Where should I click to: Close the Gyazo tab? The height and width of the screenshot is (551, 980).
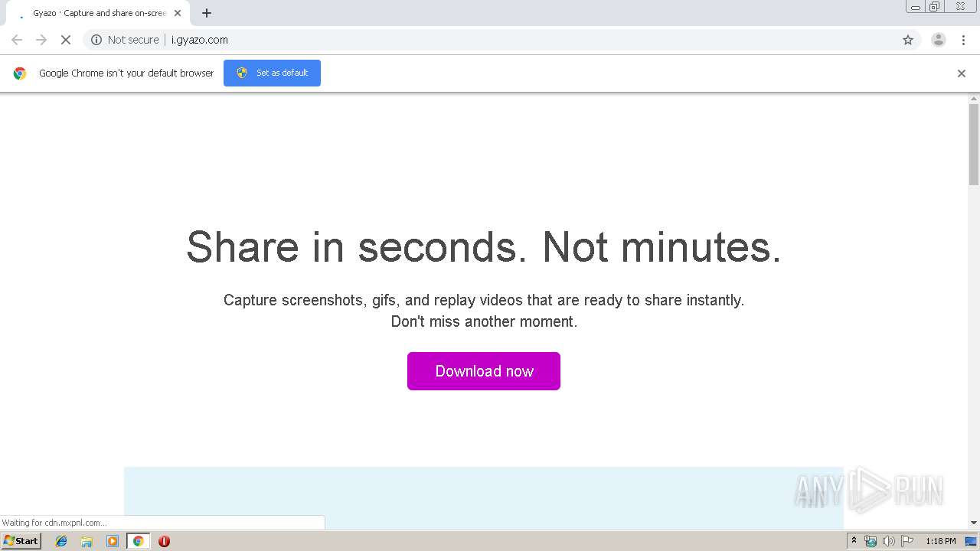coord(178,13)
